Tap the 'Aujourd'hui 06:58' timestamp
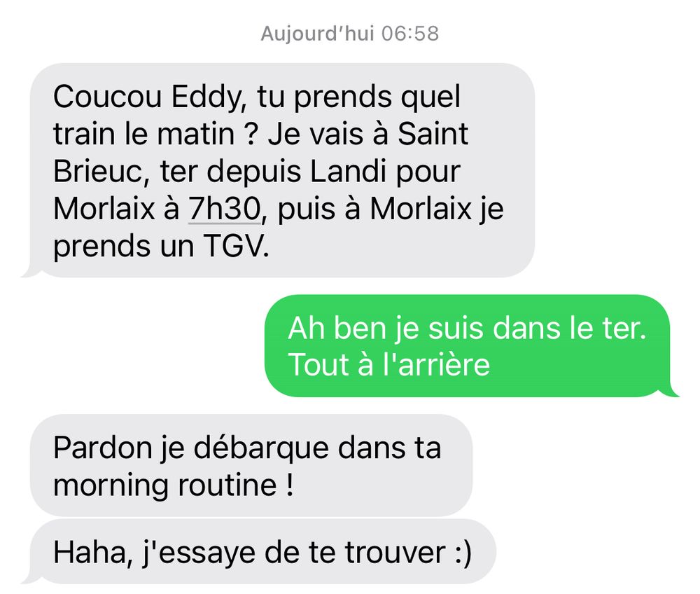This screenshot has width=700, height=594. point(350,34)
